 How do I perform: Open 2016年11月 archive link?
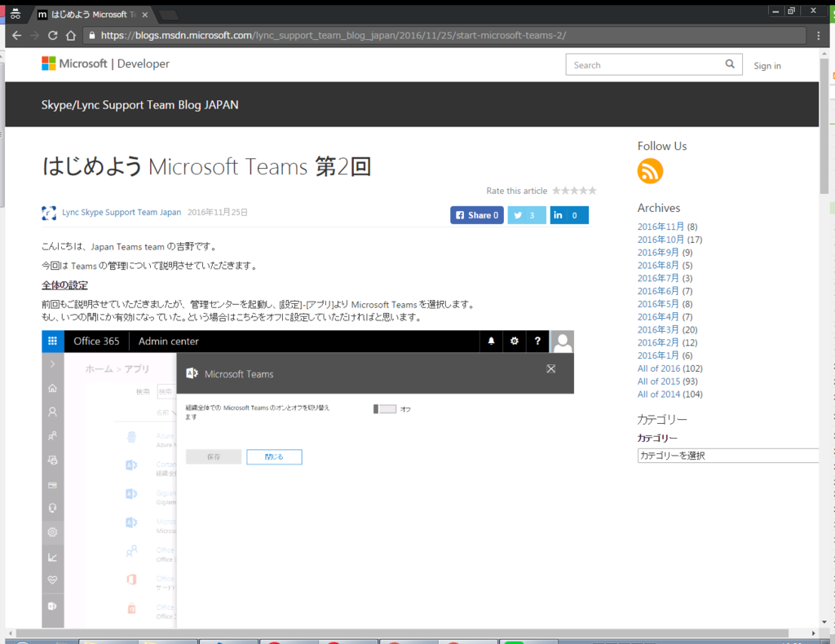click(660, 227)
